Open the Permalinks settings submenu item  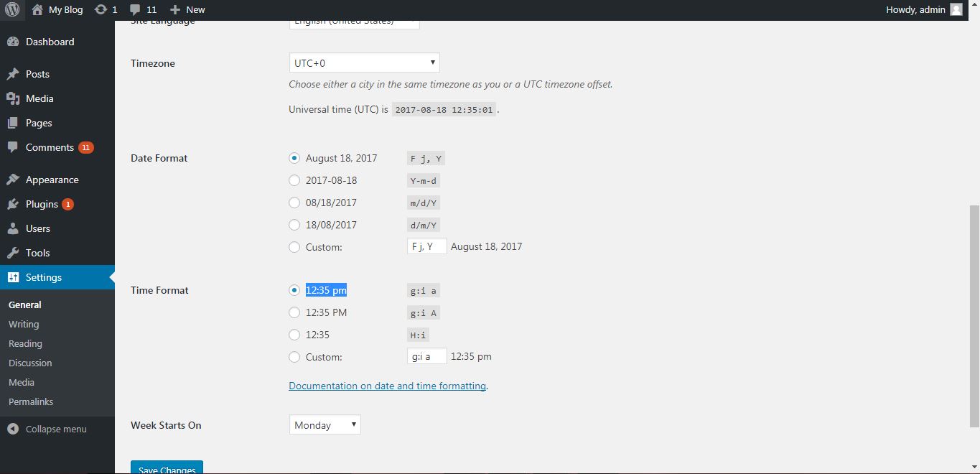tap(31, 401)
